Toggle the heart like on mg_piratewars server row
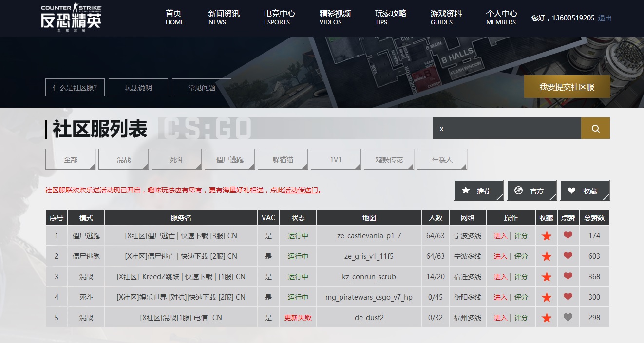Screen dimensions: 644x343 568,297
